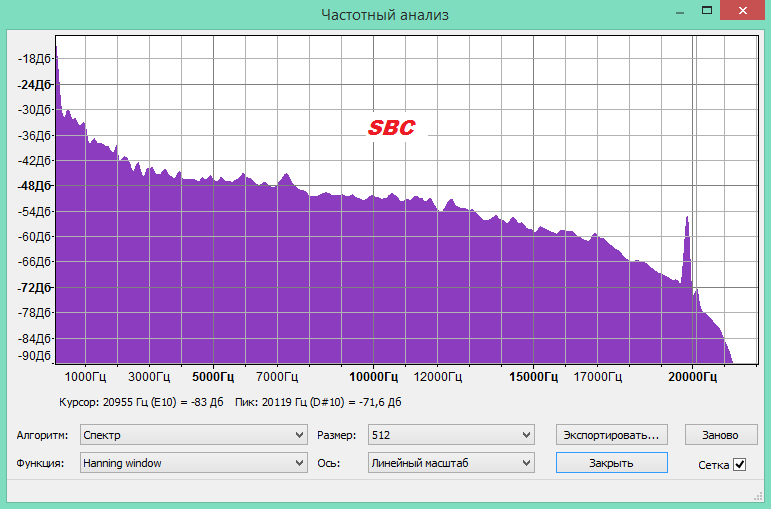Click the Закрыть button
Viewport: 771px width, 509px height.
(x=611, y=463)
